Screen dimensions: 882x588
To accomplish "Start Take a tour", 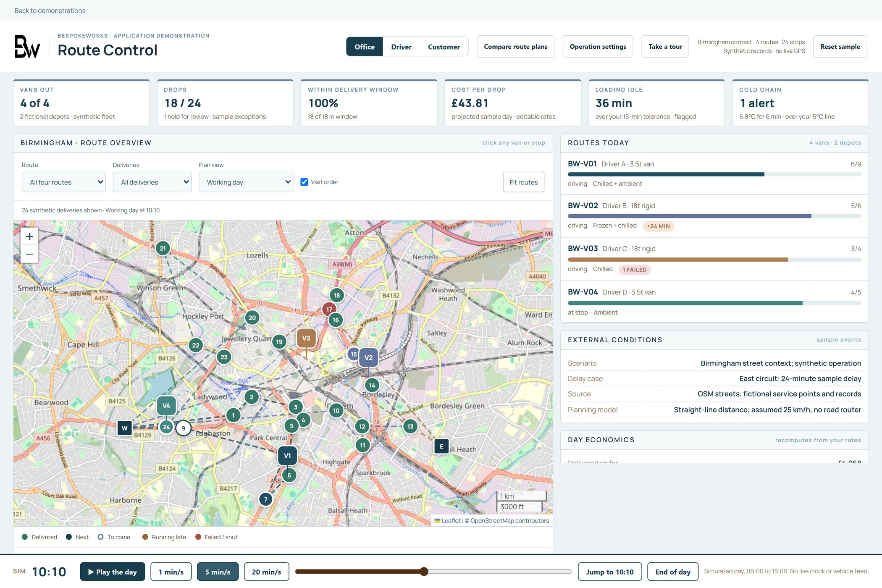I will [665, 47].
